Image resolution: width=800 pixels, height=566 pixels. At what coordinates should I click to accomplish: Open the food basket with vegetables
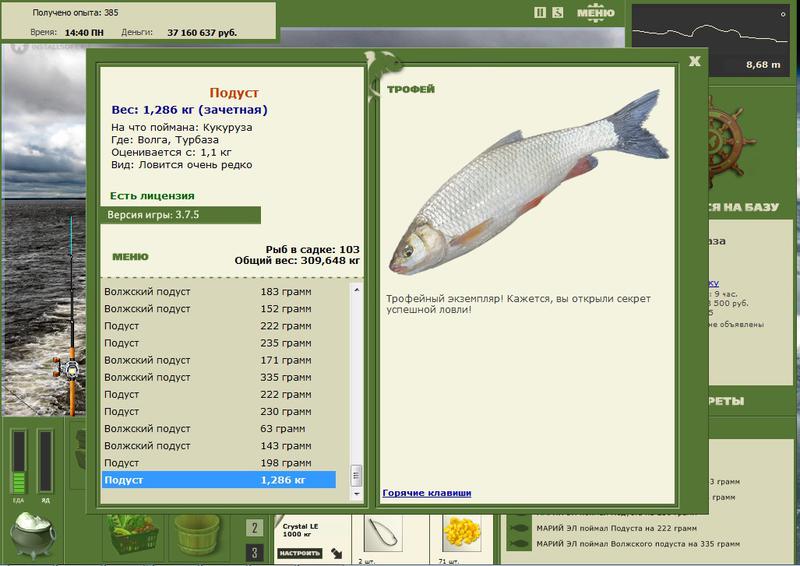[133, 536]
